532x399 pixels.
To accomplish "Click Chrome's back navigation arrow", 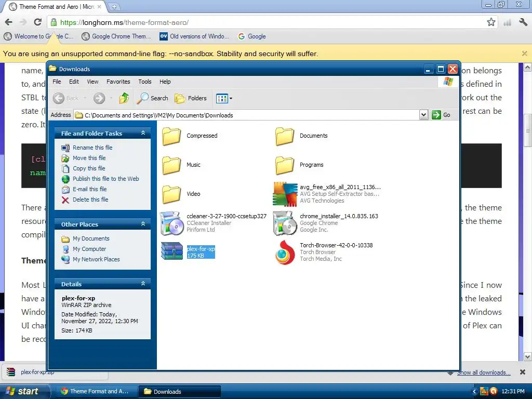I will click(x=9, y=22).
